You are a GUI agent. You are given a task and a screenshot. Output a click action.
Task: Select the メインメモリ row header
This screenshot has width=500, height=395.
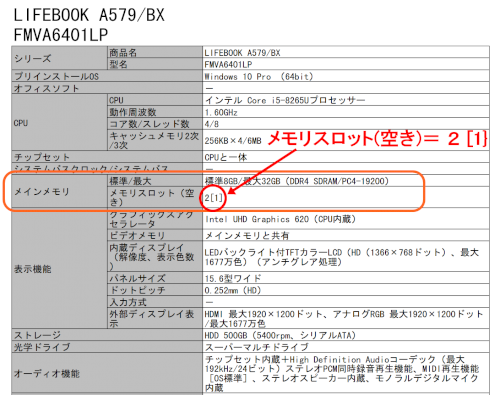pyautogui.click(x=59, y=192)
